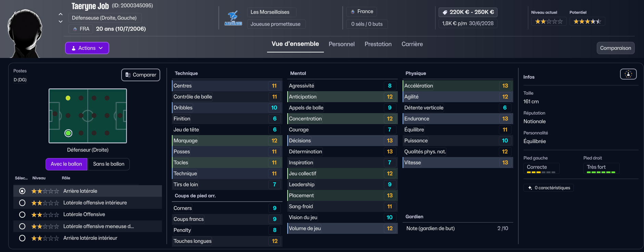Choose the Arrière latérale intérieur role
Viewport: 644px width, 252px height.
click(22, 238)
